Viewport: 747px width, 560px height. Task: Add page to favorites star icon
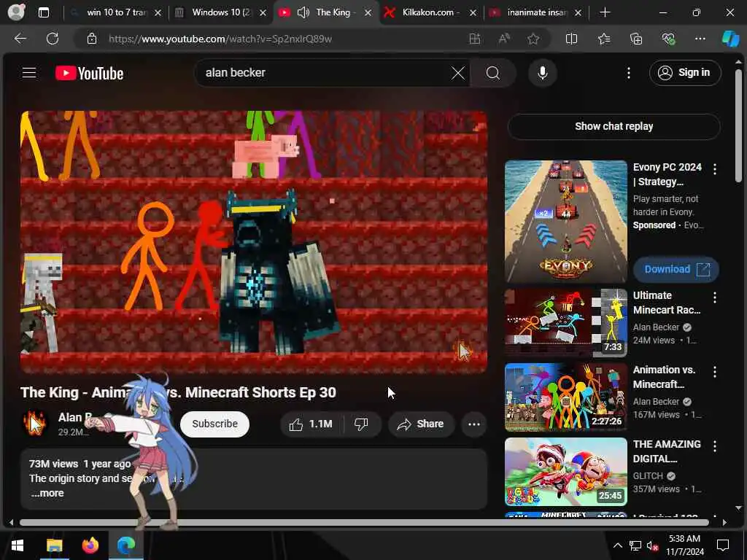click(533, 39)
